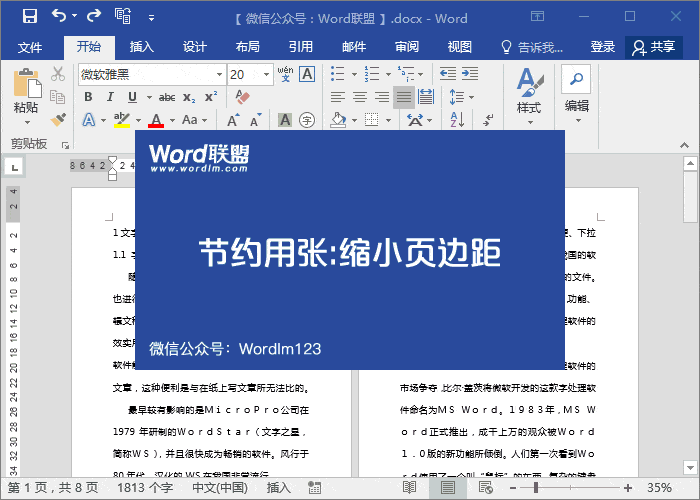Collapse the ribbon with the up chevron

[684, 145]
